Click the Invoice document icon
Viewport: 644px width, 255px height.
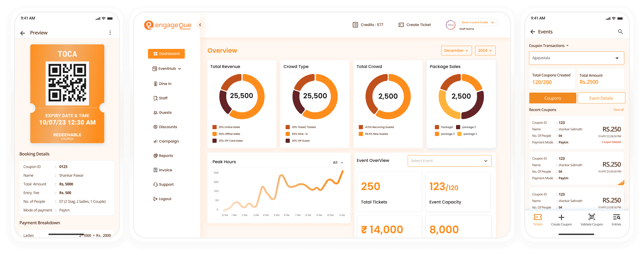[155, 170]
